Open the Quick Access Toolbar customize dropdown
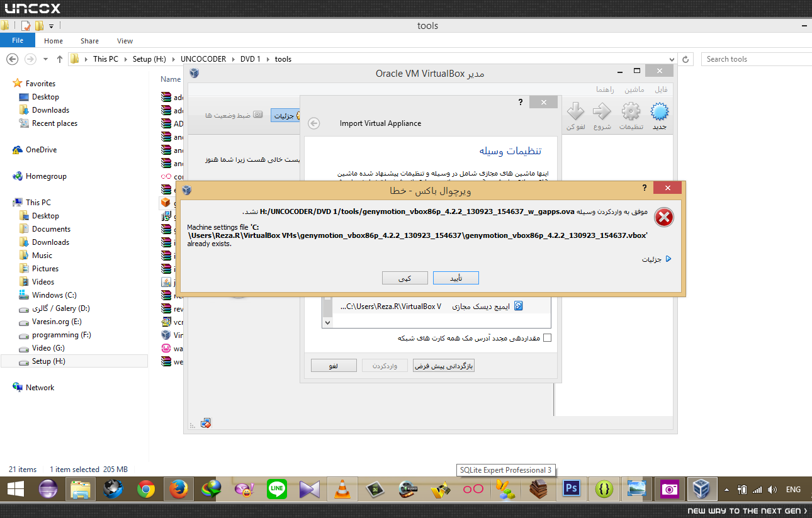The height and width of the screenshot is (518, 812). 51,26
